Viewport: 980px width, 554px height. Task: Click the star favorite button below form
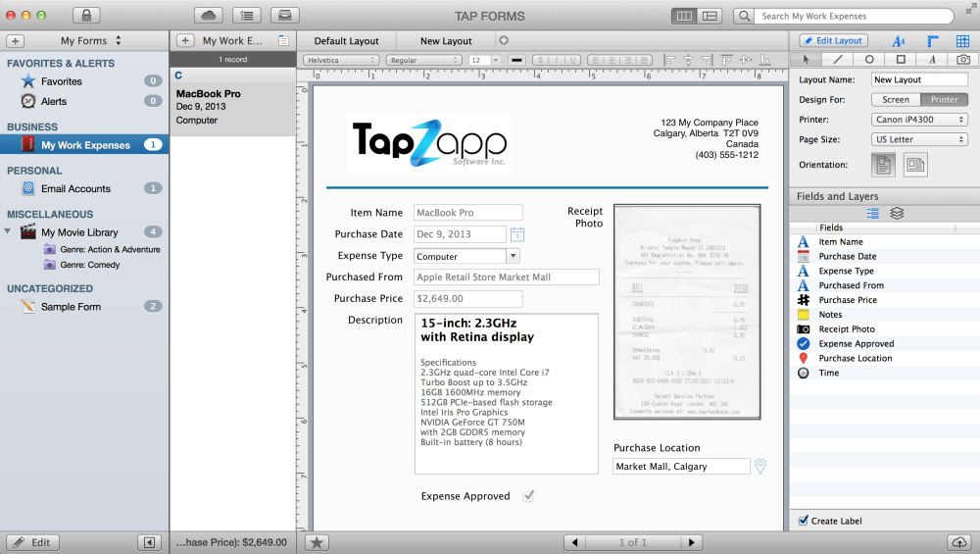[x=317, y=542]
